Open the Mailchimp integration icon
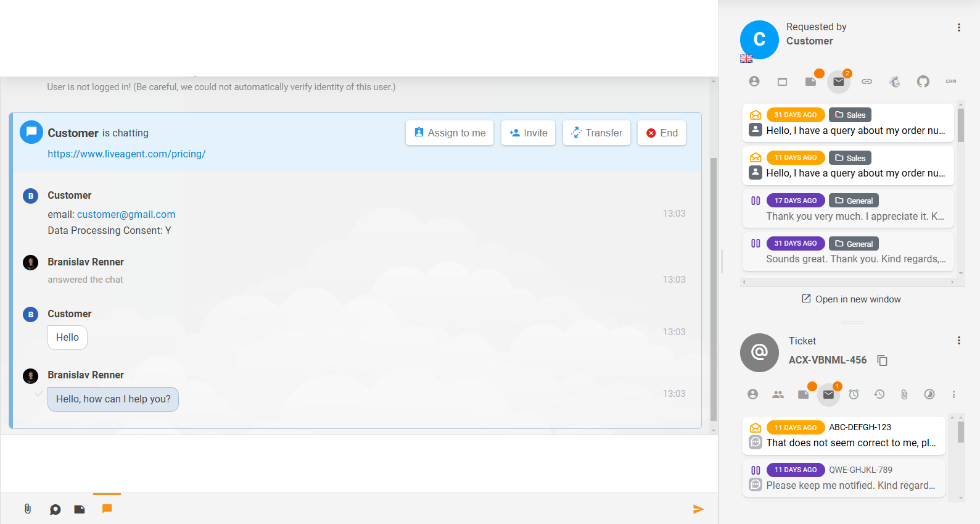The height and width of the screenshot is (524, 980). [895, 81]
